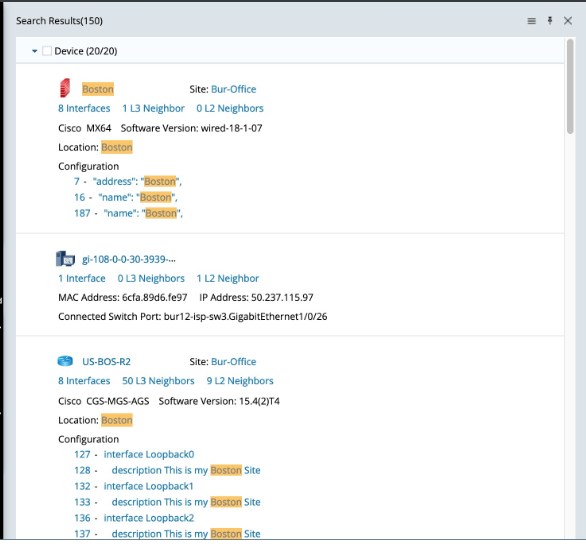
Task: Open the US-BOS-R2 device link
Action: click(x=107, y=362)
